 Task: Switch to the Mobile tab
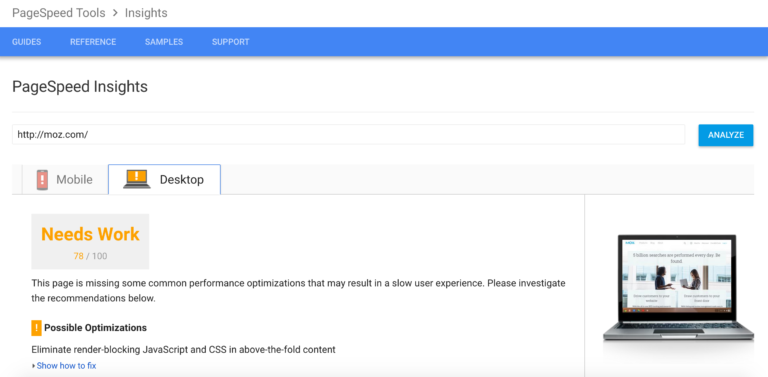coord(65,180)
